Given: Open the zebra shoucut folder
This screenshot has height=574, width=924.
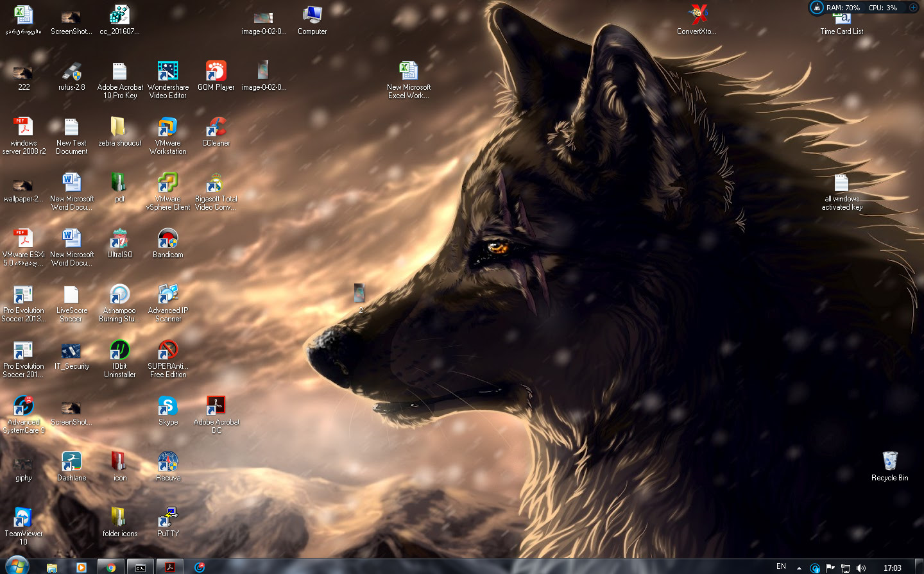Looking at the screenshot, I should coord(119,128).
